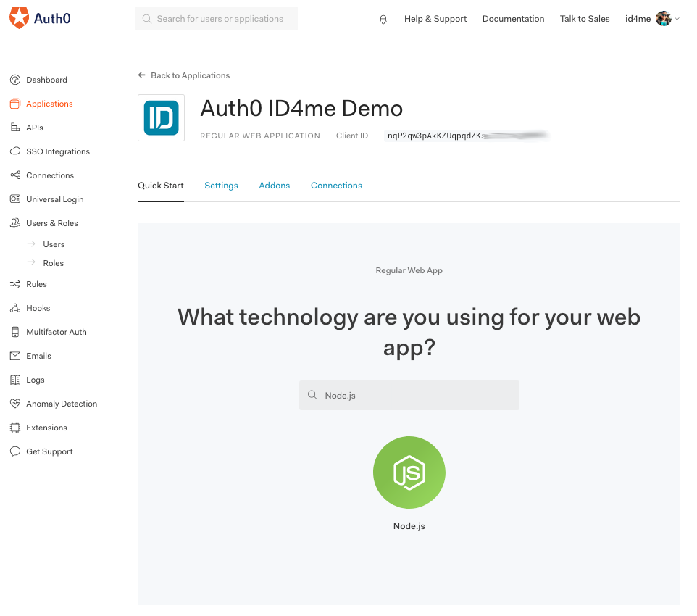
Task: Open the Universal Login sidebar label
Action: pos(54,199)
